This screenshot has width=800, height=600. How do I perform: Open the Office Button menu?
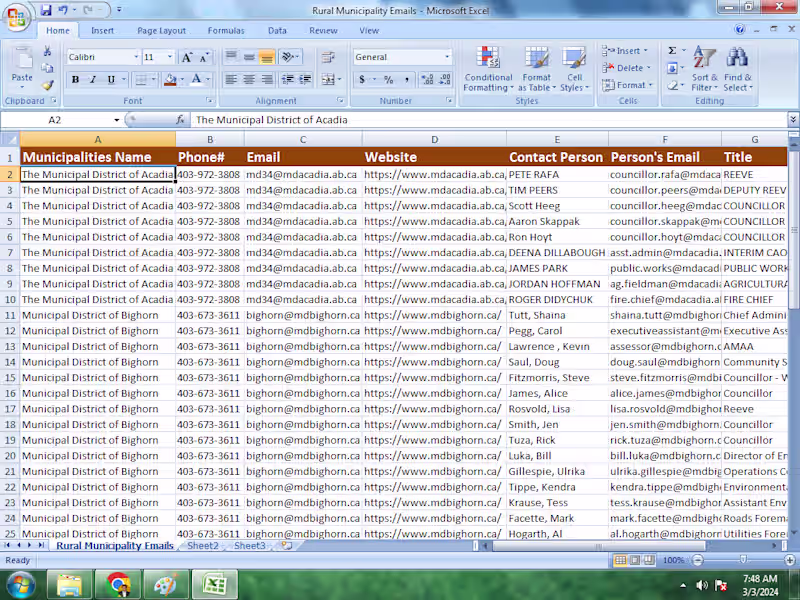coord(16,17)
